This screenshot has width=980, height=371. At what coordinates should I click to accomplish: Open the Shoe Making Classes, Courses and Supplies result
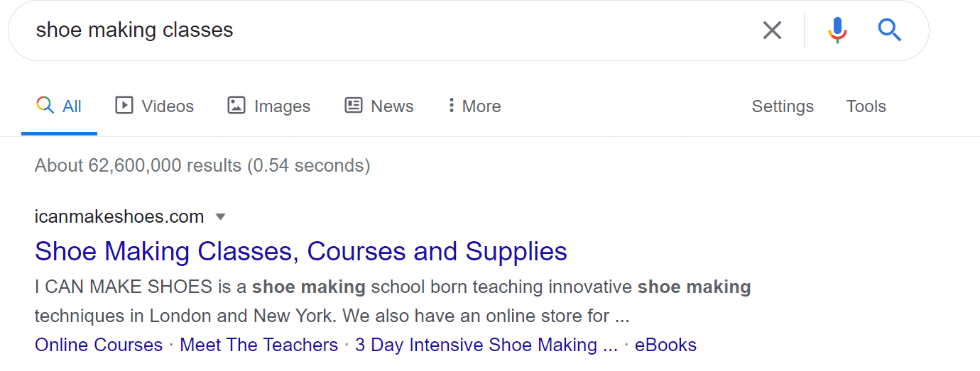pos(300,251)
